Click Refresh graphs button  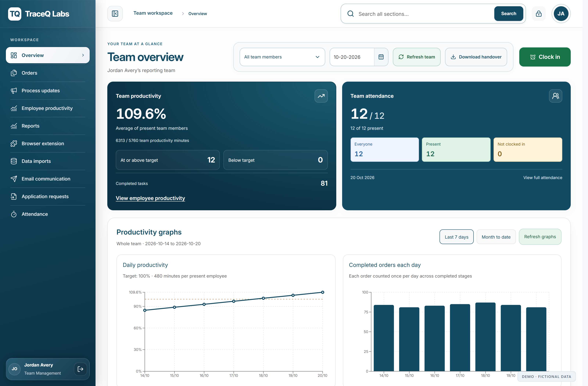pos(540,237)
